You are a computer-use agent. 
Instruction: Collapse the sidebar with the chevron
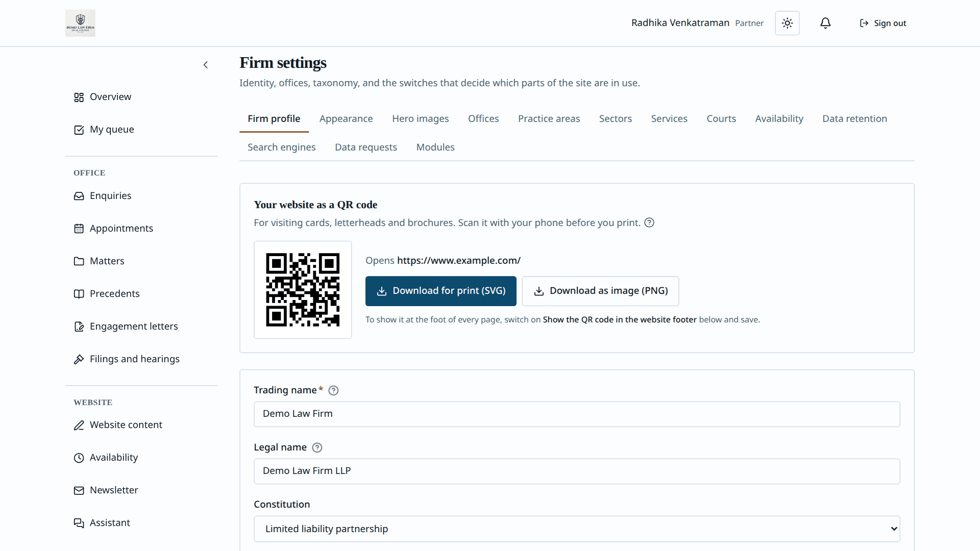[206, 65]
